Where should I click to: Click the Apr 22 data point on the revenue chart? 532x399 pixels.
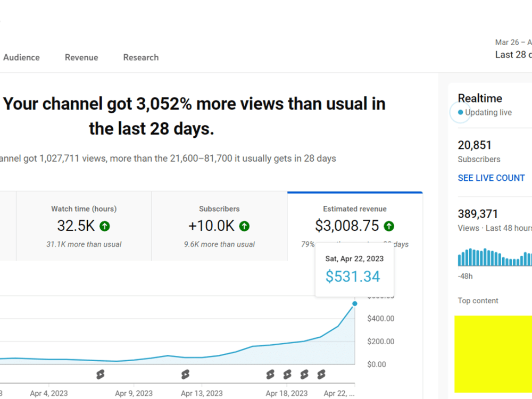click(354, 304)
